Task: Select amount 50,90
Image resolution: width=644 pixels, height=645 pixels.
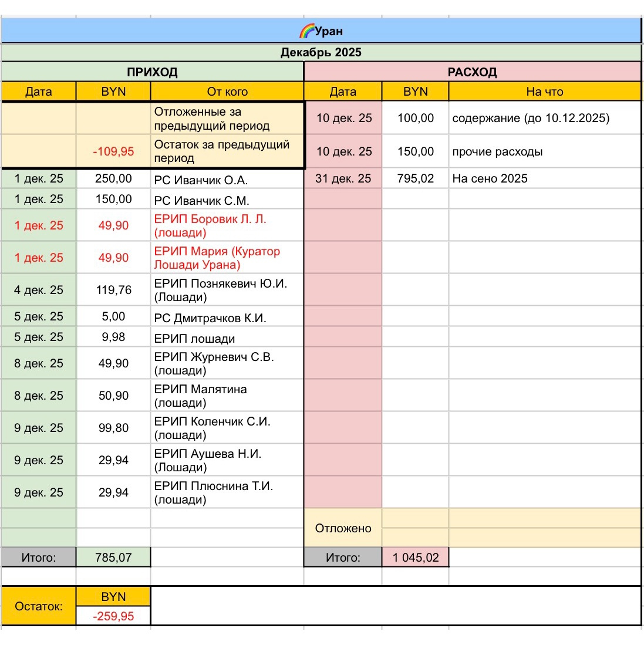Action: click(x=113, y=396)
